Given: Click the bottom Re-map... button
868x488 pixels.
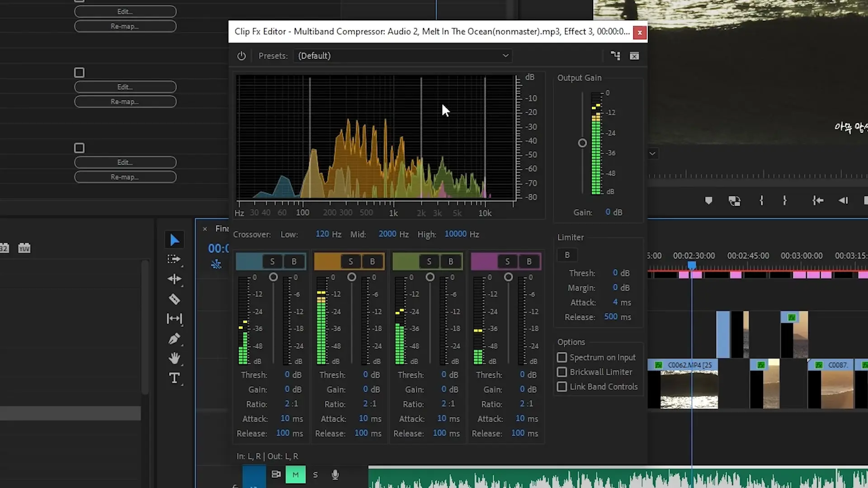Looking at the screenshot, I should pyautogui.click(x=125, y=177).
